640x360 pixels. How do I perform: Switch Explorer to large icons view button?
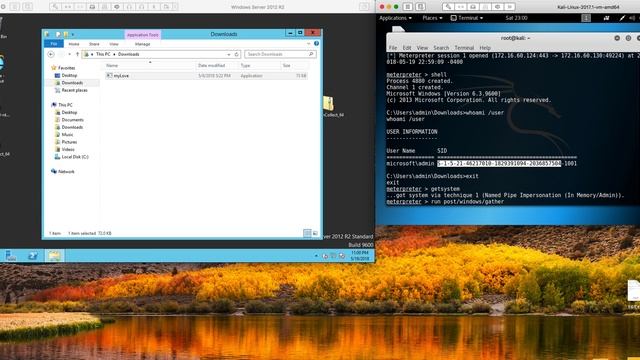click(x=315, y=233)
